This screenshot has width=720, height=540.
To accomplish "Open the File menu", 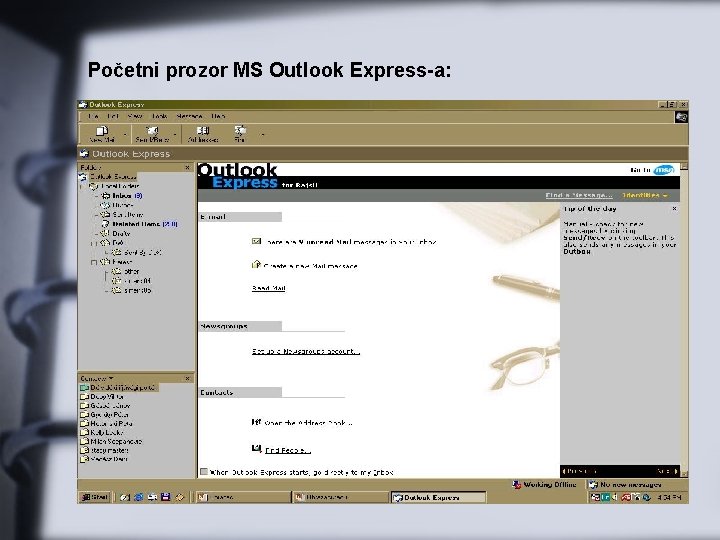I will [93, 116].
